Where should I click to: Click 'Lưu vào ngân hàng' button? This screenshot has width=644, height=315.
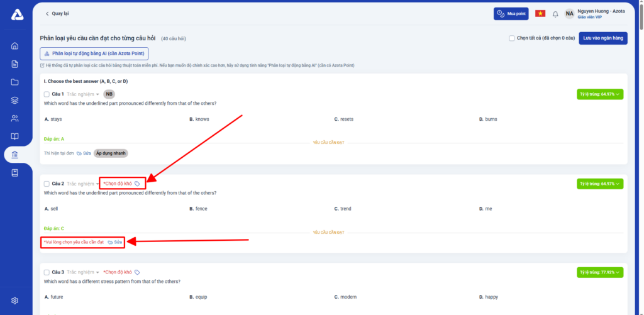tap(603, 38)
